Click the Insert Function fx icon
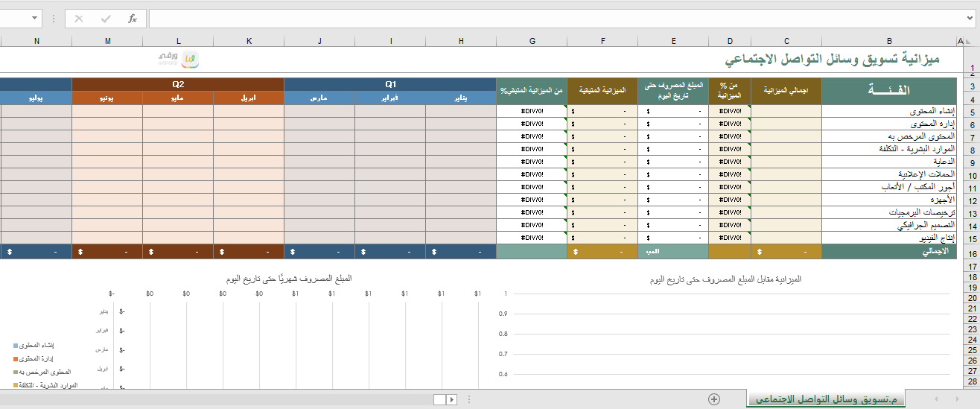Viewport: 980px width, 409px height. pos(133,19)
